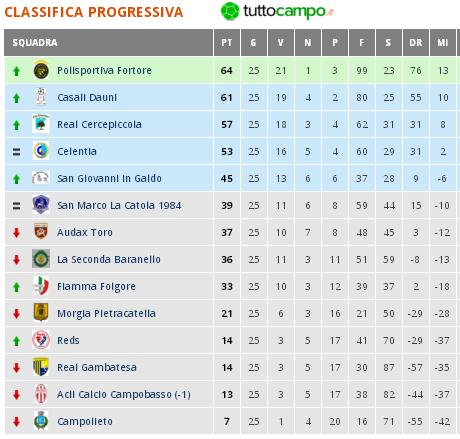460x439 pixels.
Task: Open San Giovanni in Galdo team link
Action: point(109,178)
